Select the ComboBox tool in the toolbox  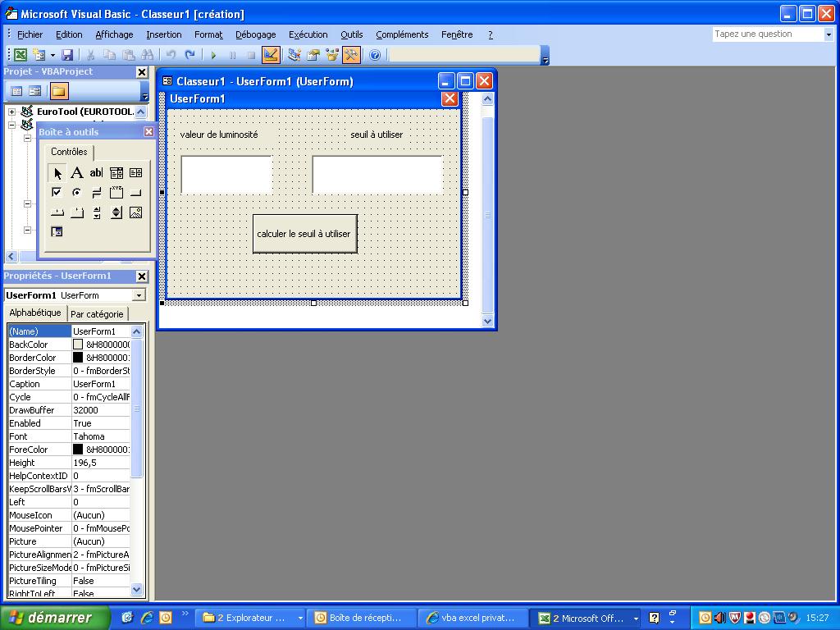coord(116,172)
